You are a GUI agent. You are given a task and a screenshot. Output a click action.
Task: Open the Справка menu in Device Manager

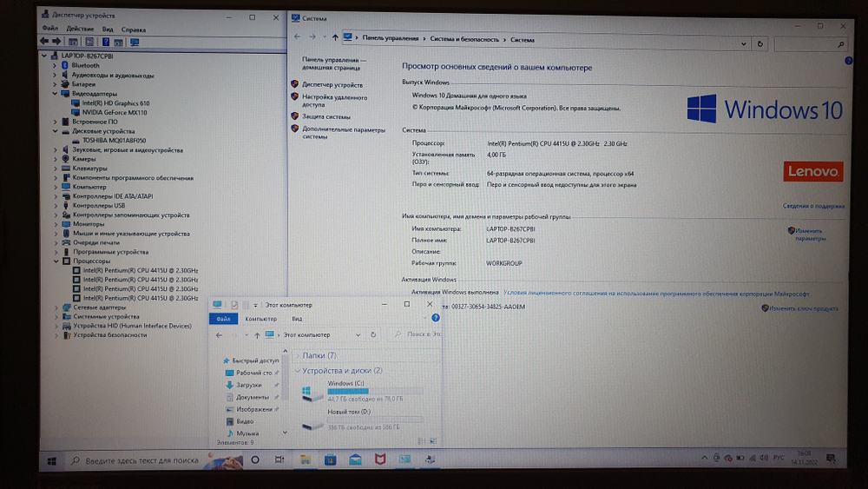pyautogui.click(x=134, y=30)
